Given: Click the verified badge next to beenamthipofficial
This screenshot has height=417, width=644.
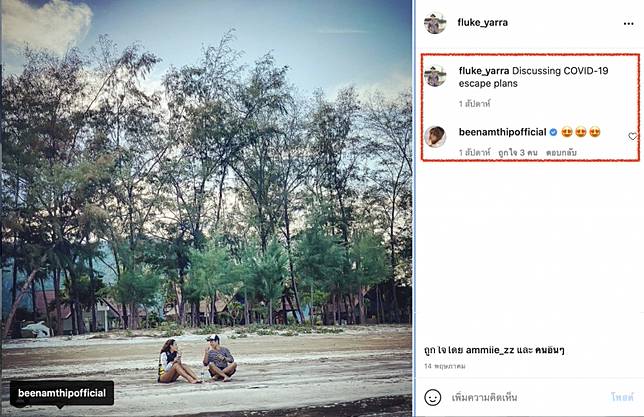Looking at the screenshot, I should [x=553, y=132].
